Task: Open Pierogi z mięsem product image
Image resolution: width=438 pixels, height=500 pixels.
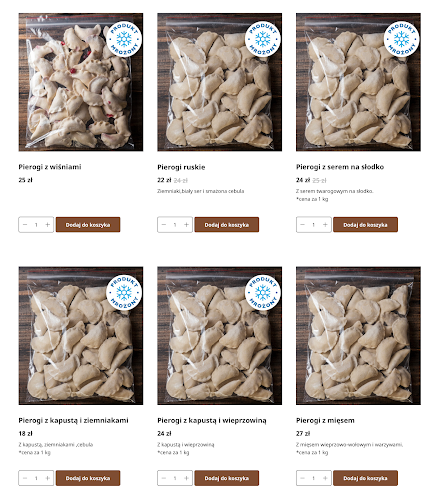Action: click(x=358, y=336)
